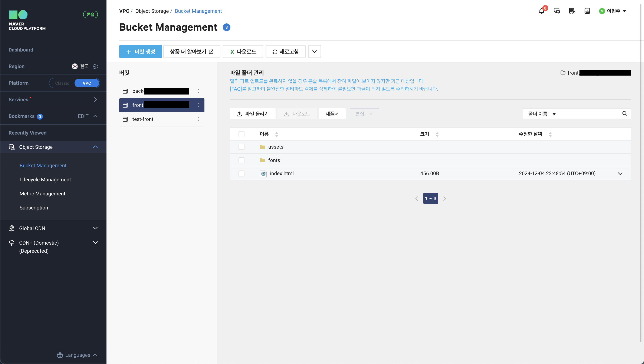Expand the index.html row details chevron

(x=620, y=173)
